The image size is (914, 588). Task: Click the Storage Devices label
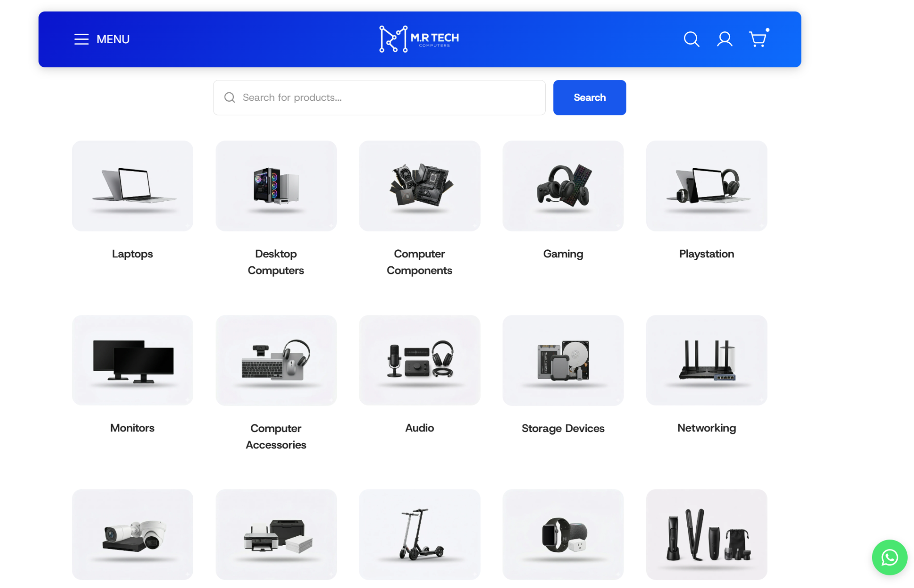(563, 428)
